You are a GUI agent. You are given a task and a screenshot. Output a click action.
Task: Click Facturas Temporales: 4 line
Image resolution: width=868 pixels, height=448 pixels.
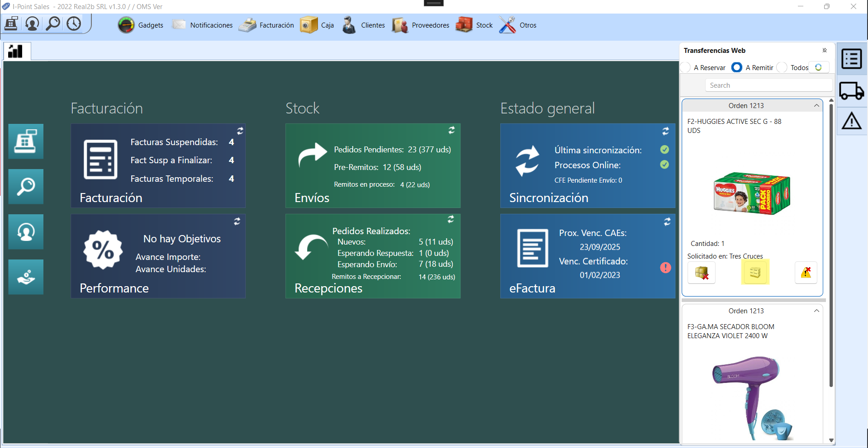(182, 179)
